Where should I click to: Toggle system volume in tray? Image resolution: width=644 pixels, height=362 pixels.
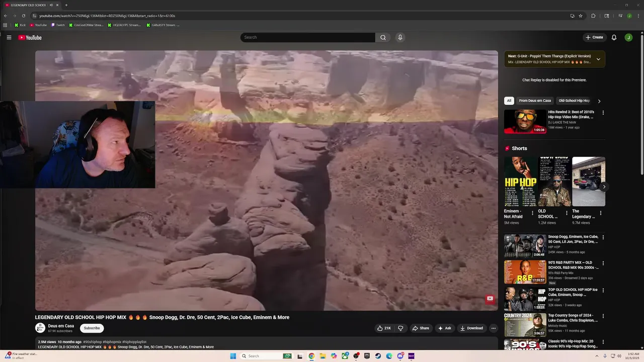coord(619,356)
